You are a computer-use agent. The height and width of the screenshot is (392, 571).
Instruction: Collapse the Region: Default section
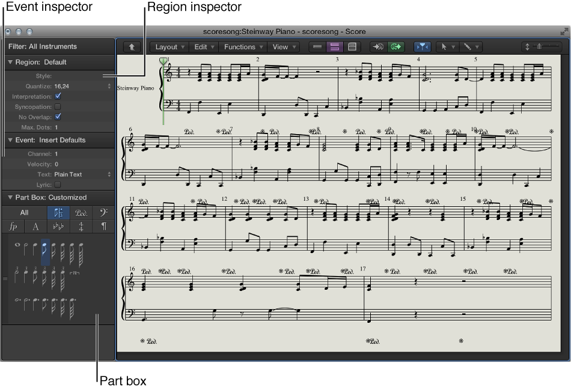click(x=10, y=62)
